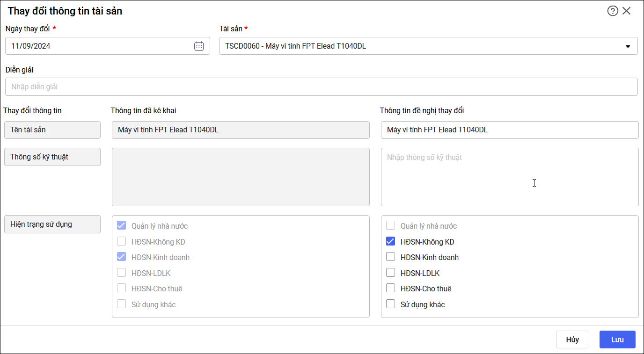Toggle the proposed Quản lý nhà nước checkbox

pyautogui.click(x=390, y=226)
